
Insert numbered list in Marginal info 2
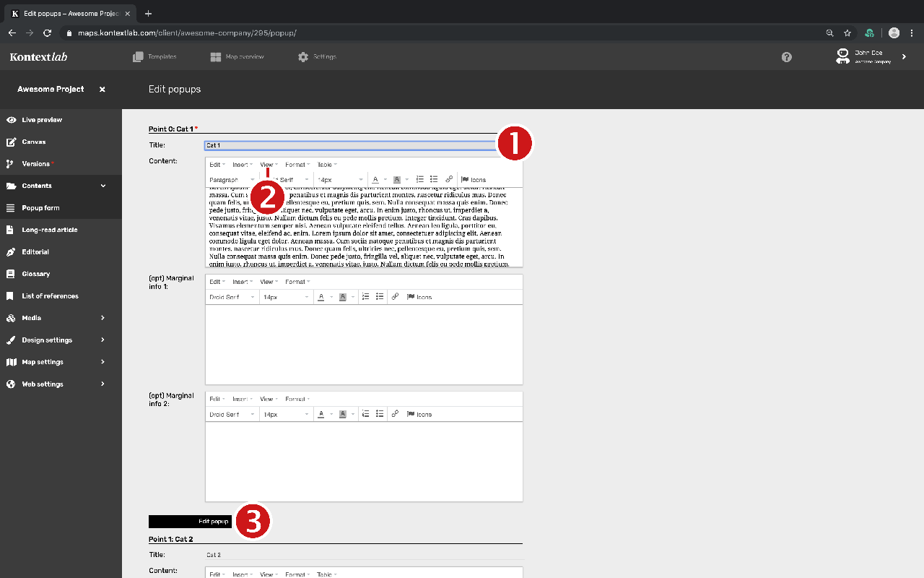pyautogui.click(x=366, y=414)
